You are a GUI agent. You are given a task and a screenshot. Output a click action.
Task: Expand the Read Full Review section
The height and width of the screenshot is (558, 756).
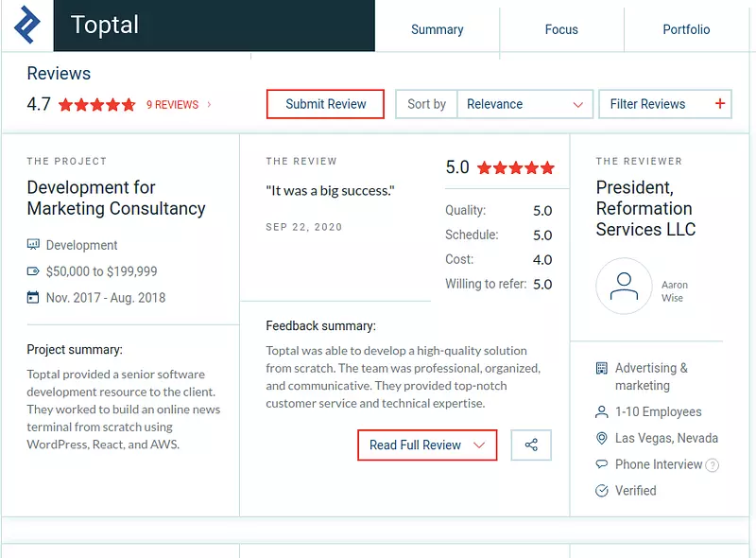427,445
